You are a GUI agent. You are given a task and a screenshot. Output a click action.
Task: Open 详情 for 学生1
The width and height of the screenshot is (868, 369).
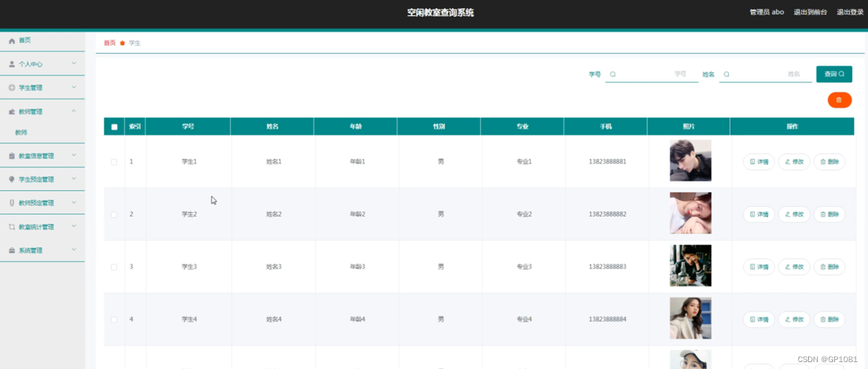tap(759, 162)
